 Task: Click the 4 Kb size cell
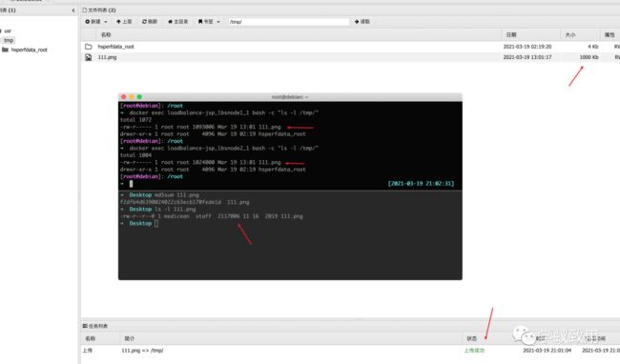point(592,47)
